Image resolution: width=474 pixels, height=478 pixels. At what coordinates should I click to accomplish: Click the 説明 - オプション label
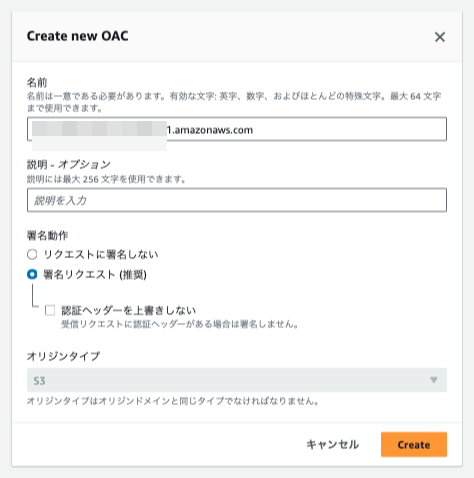coord(69,164)
